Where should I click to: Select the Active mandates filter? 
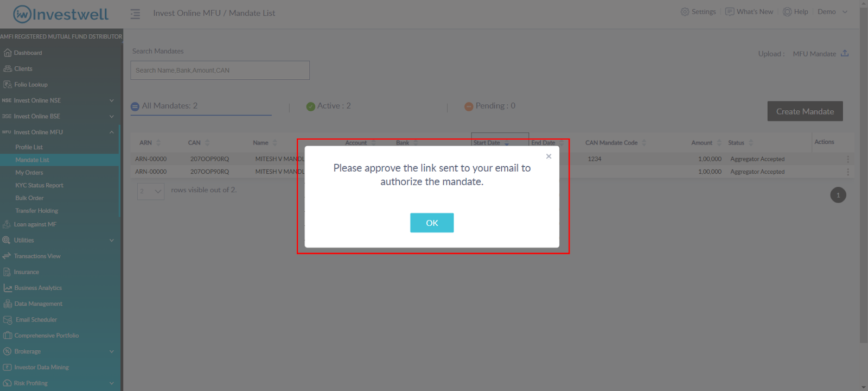(x=328, y=106)
